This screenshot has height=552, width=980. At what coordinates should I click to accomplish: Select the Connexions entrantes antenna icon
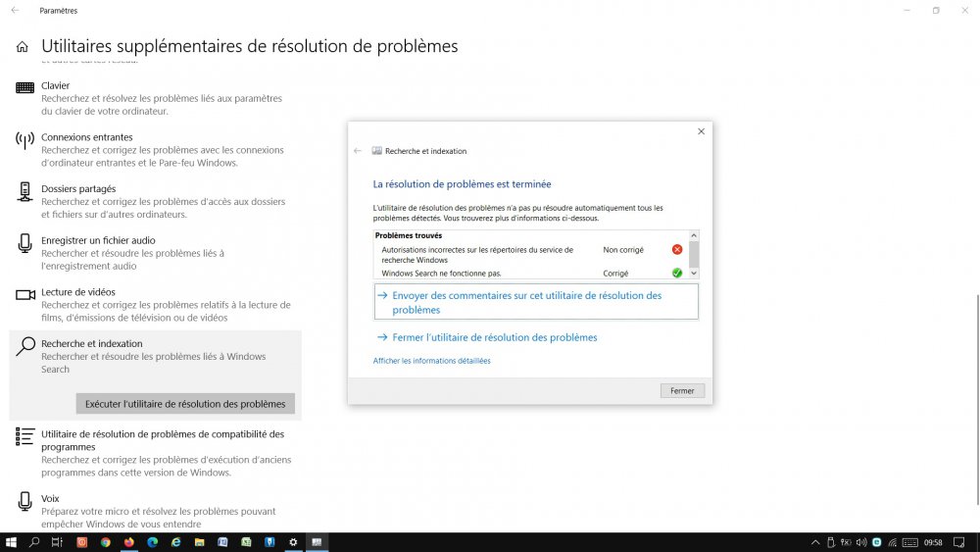[25, 140]
